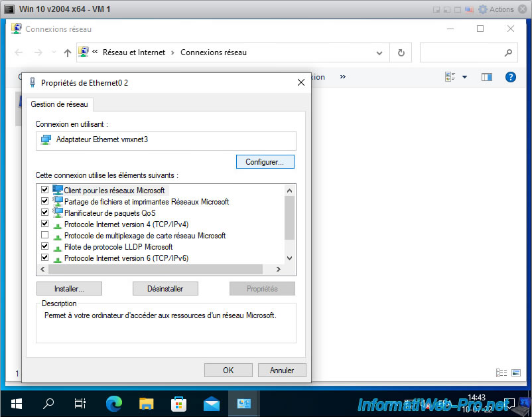The width and height of the screenshot is (532, 417).
Task: Click inside the Explorer search field
Action: [464, 52]
